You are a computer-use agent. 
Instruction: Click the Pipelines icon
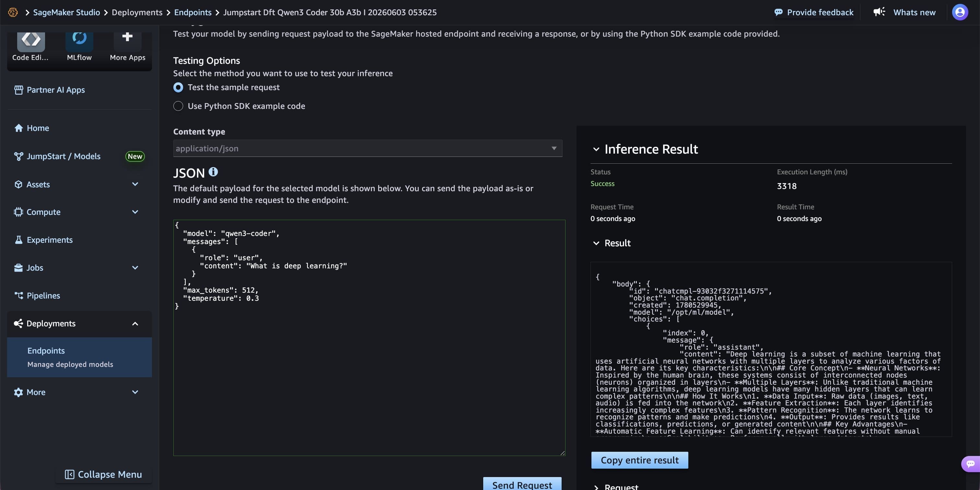(x=18, y=296)
